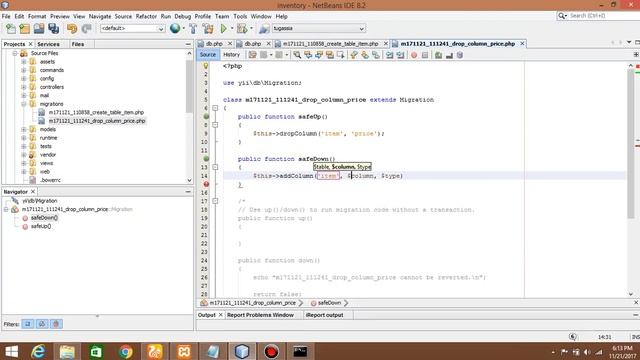The width and height of the screenshot is (640, 360).
Task: Click the Redo arrow icon
Action: [x=87, y=29]
